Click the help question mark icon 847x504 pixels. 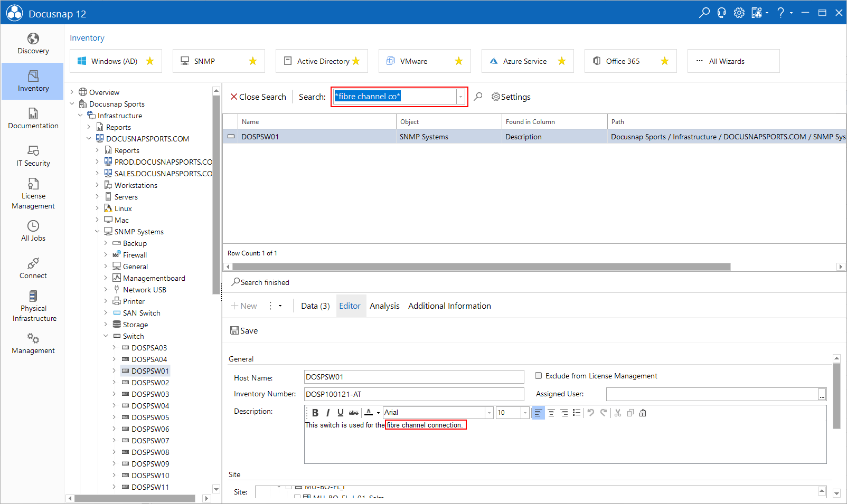(781, 13)
